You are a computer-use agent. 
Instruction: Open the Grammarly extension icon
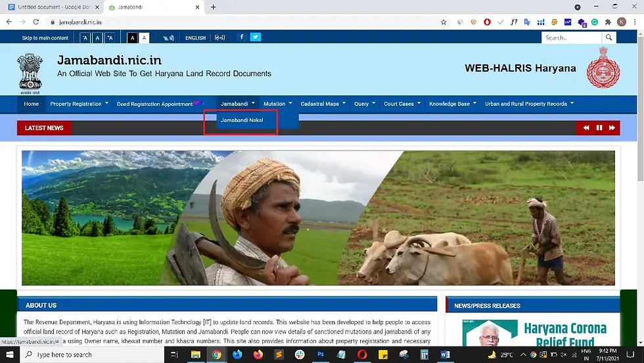point(595,22)
